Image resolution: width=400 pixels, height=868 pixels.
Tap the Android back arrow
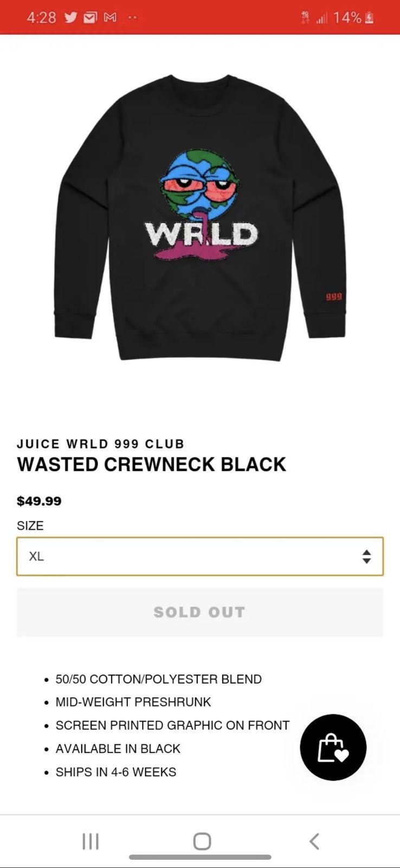click(314, 841)
